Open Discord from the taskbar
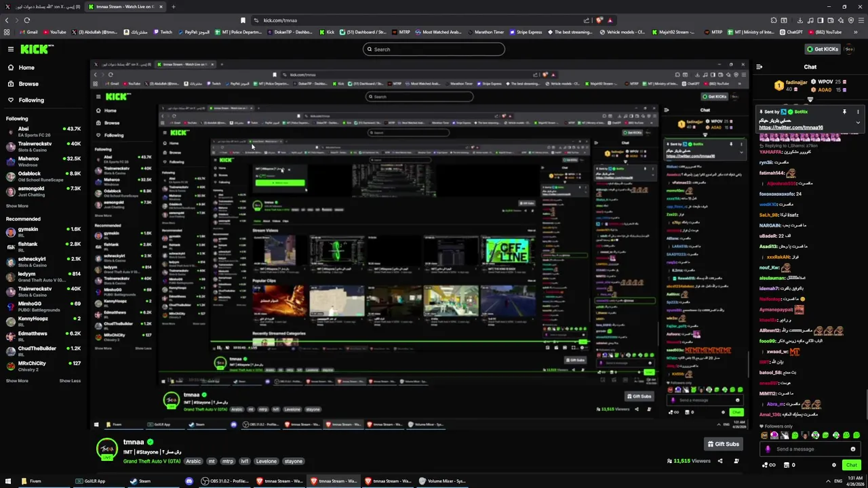Viewport: 868px width, 488px height. 189,481
